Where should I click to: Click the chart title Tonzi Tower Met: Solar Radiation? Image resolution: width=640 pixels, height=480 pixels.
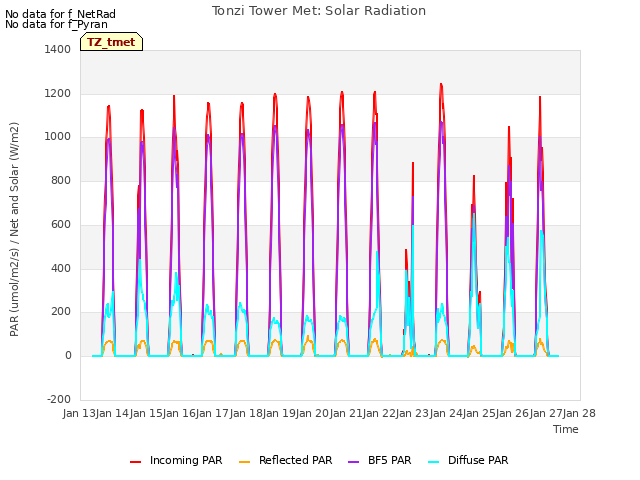[319, 11]
